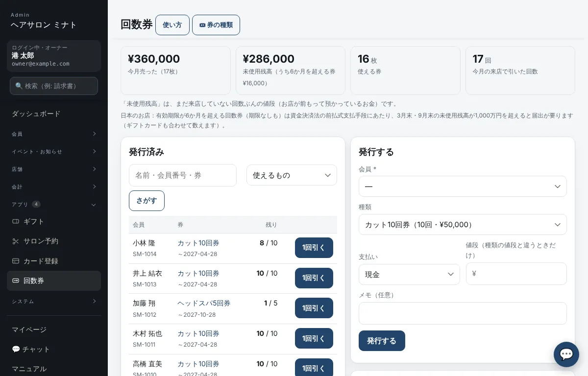Focus the sidebar 検索 search field
This screenshot has height=376, width=588.
(x=54, y=86)
